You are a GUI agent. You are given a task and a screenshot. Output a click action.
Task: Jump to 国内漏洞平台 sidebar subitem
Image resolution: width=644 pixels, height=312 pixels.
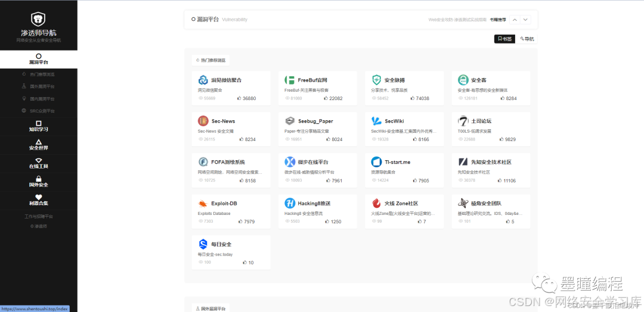[39, 99]
